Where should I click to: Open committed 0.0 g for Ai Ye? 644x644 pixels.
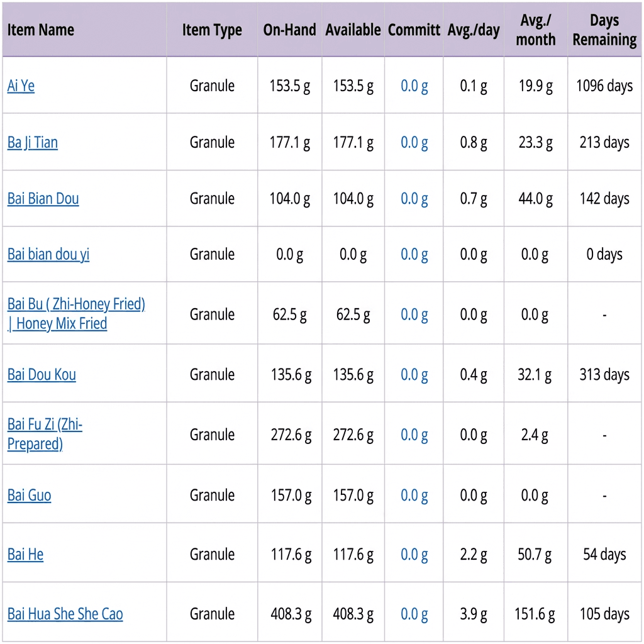point(414,86)
